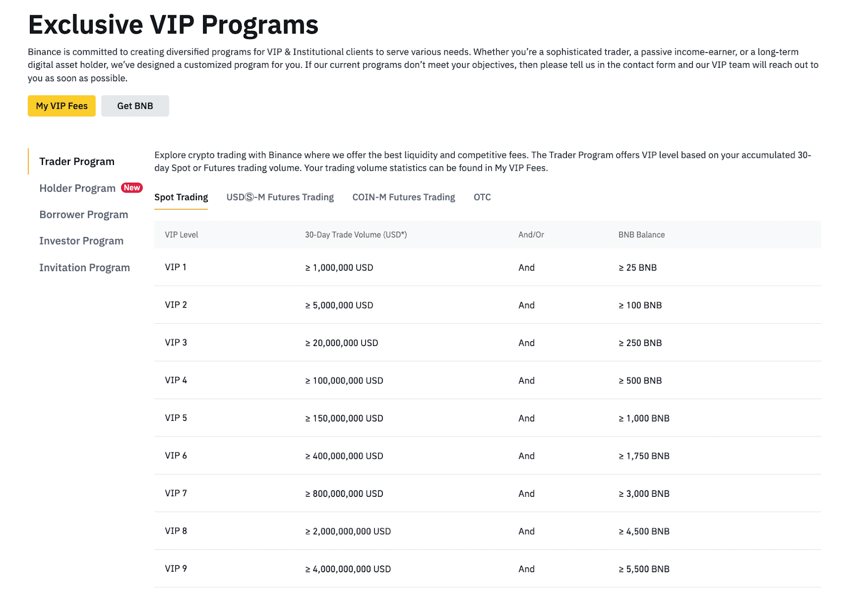Select the OTC tab
868x595 pixels.
pyautogui.click(x=482, y=197)
